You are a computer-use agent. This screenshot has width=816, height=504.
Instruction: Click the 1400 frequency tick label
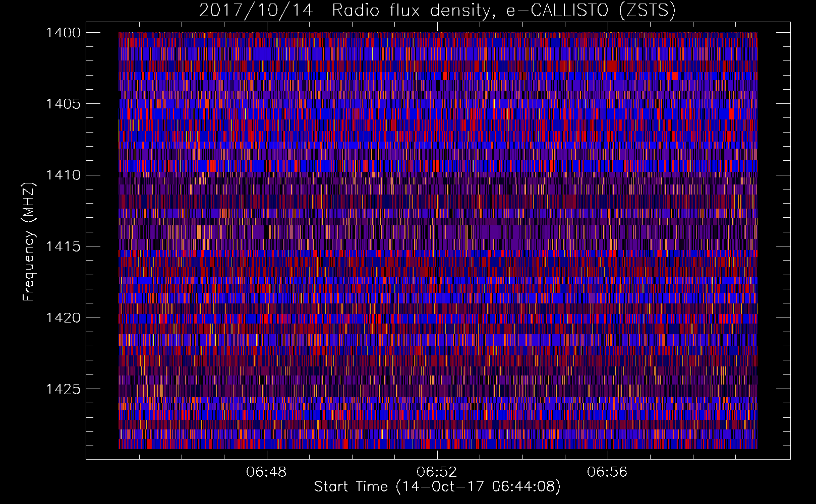click(63, 33)
